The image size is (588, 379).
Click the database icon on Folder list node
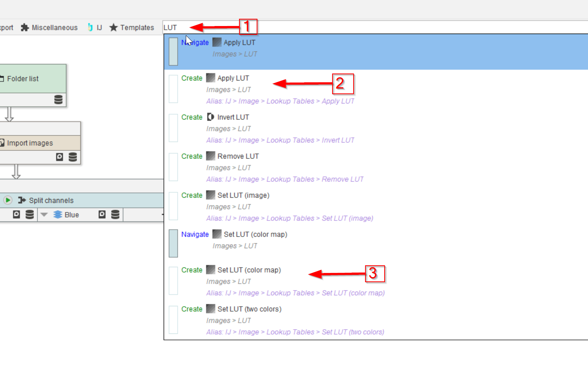tap(58, 100)
